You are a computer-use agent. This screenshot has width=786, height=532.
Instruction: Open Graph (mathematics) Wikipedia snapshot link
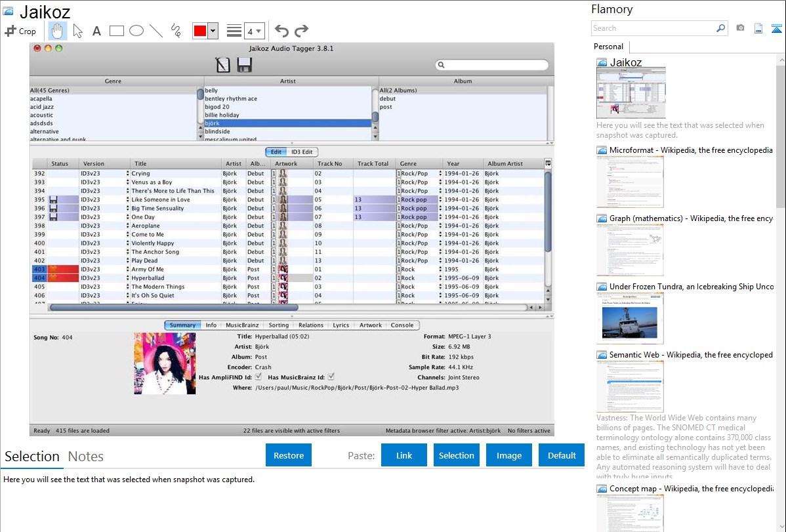[x=691, y=218]
